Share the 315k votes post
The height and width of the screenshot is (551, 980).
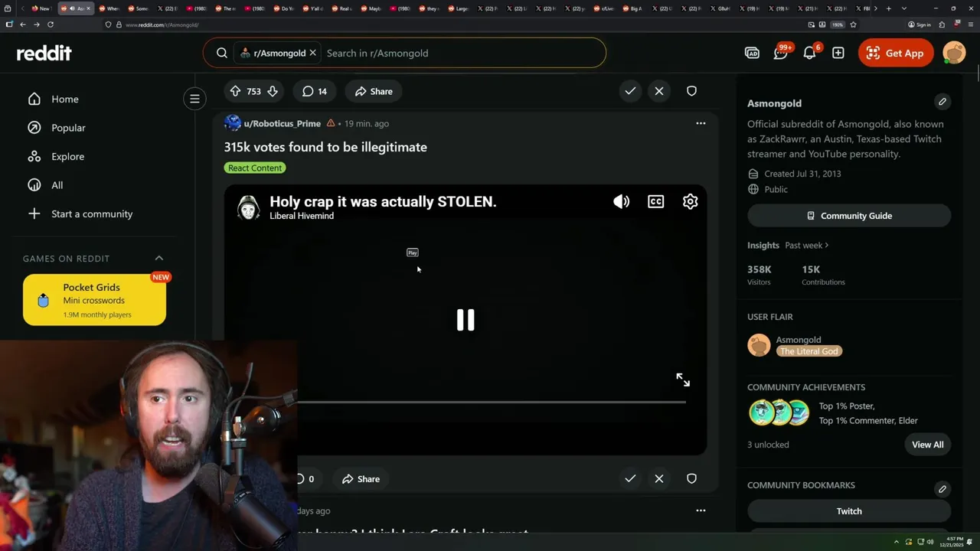pos(361,479)
